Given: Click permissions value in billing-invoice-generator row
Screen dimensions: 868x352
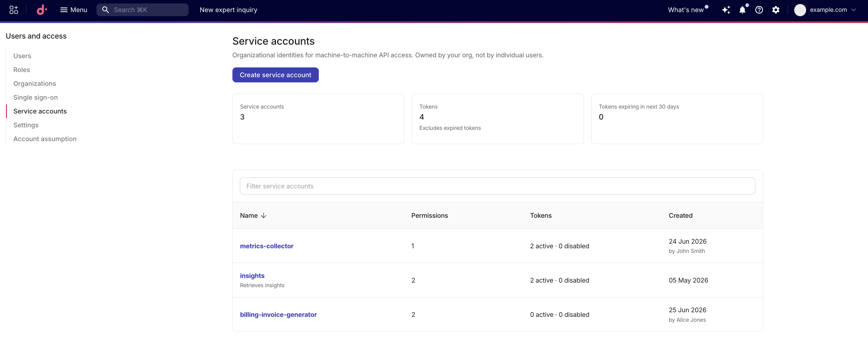Looking at the screenshot, I should coord(413,314).
